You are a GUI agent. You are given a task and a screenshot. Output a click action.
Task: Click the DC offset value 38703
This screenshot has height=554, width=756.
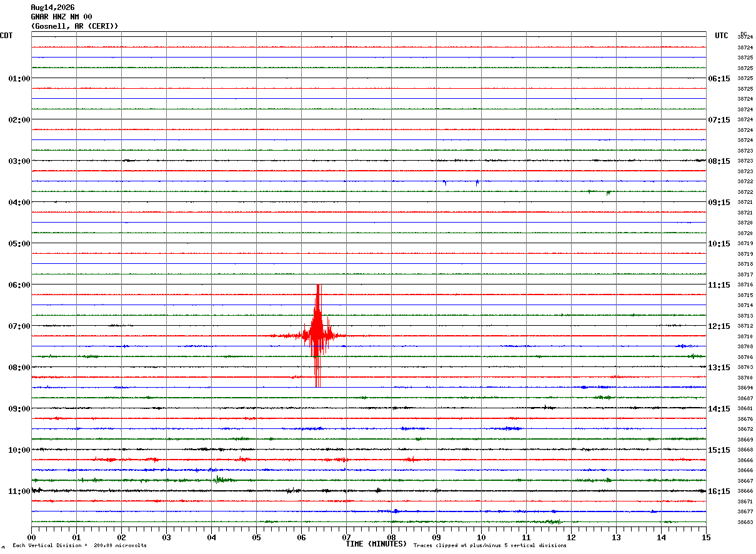coord(745,368)
